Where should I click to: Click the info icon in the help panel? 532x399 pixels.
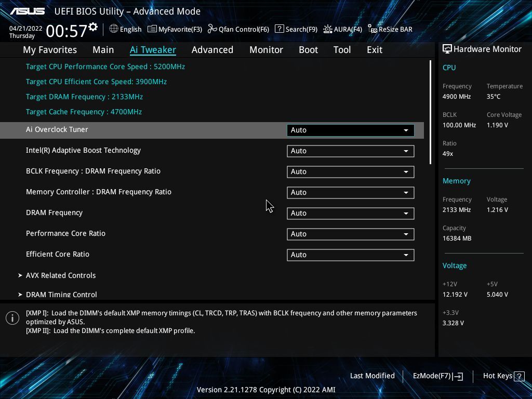(x=12, y=318)
